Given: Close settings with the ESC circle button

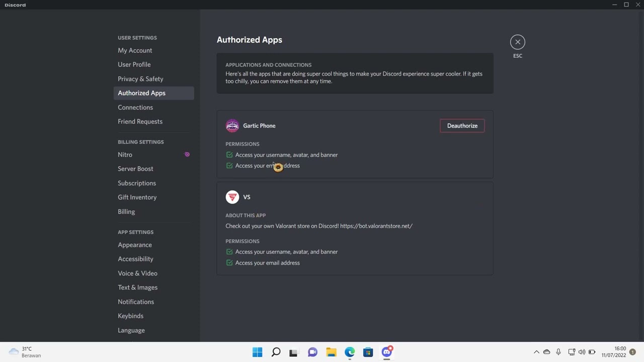Looking at the screenshot, I should coord(517,42).
